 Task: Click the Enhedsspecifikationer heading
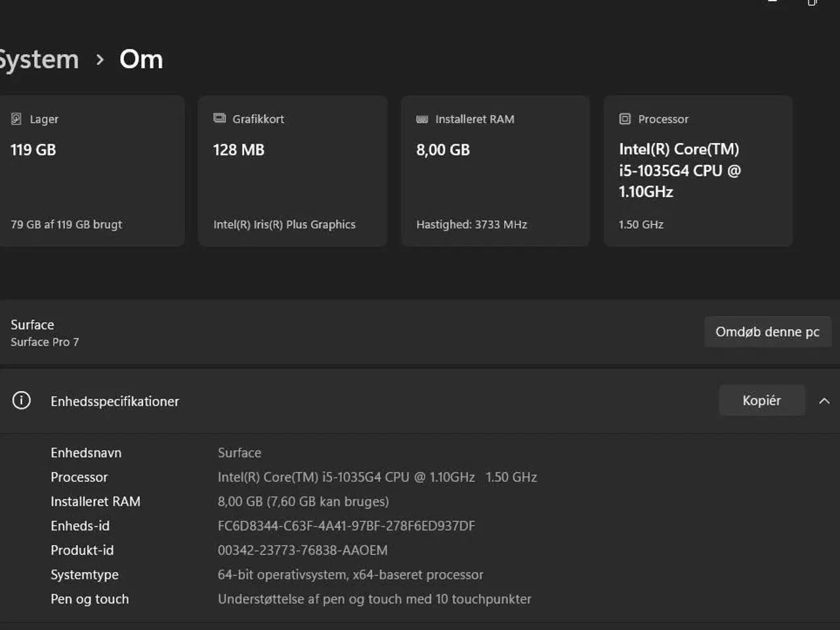115,401
